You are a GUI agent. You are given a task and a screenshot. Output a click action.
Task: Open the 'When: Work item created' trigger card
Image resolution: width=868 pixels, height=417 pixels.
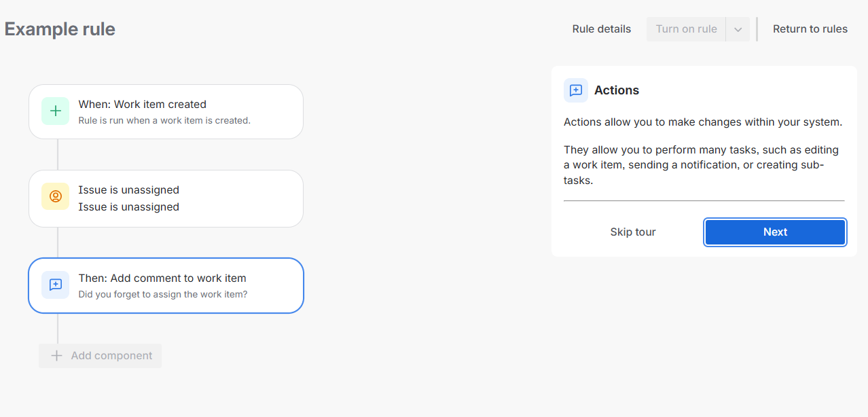(x=166, y=111)
